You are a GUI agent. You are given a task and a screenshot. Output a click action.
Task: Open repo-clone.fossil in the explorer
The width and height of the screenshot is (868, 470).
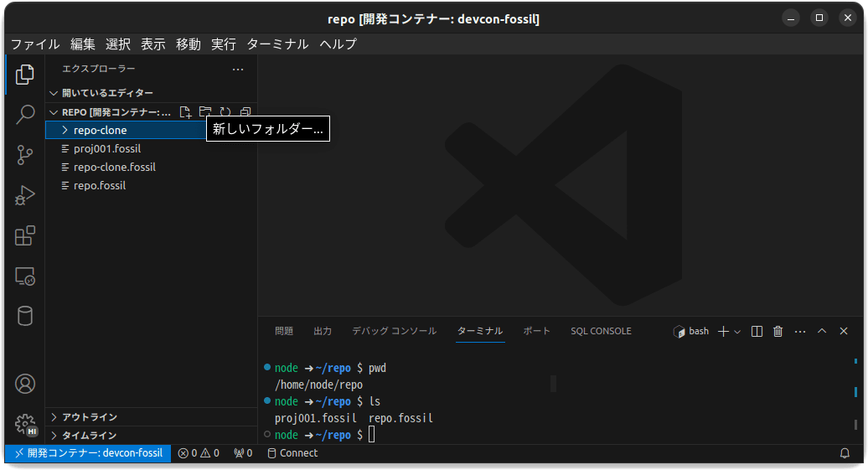[x=151, y=168]
